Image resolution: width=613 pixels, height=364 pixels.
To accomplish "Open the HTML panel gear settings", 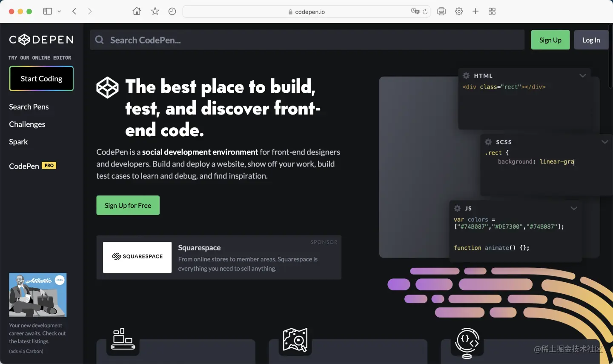I will (x=466, y=75).
